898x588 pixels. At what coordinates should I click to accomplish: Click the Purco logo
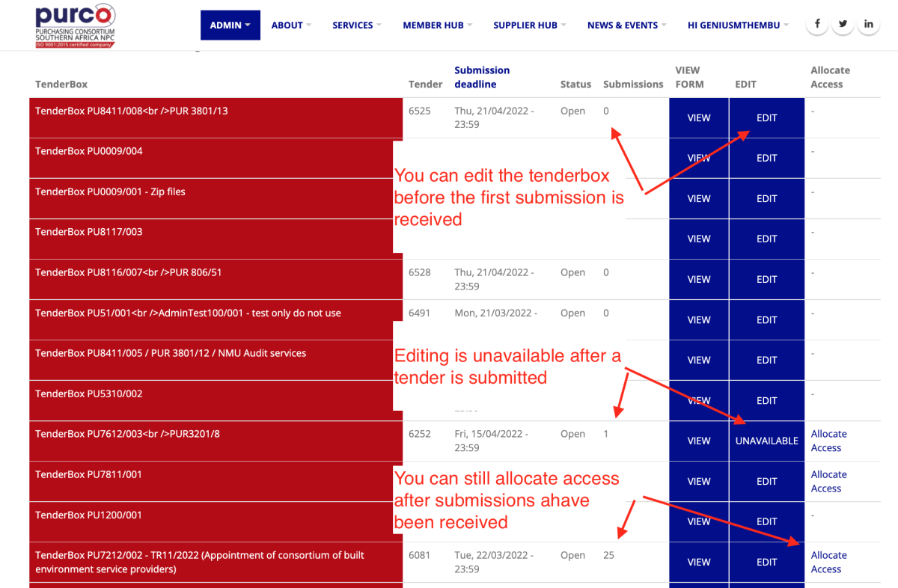[75, 25]
